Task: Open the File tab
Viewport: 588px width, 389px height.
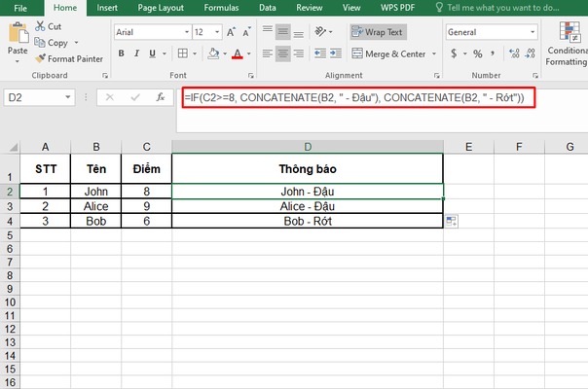Action: point(20,8)
